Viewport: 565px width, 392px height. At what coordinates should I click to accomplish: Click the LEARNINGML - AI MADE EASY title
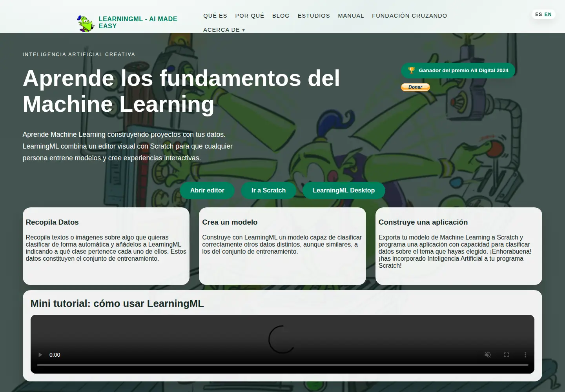pyautogui.click(x=138, y=22)
